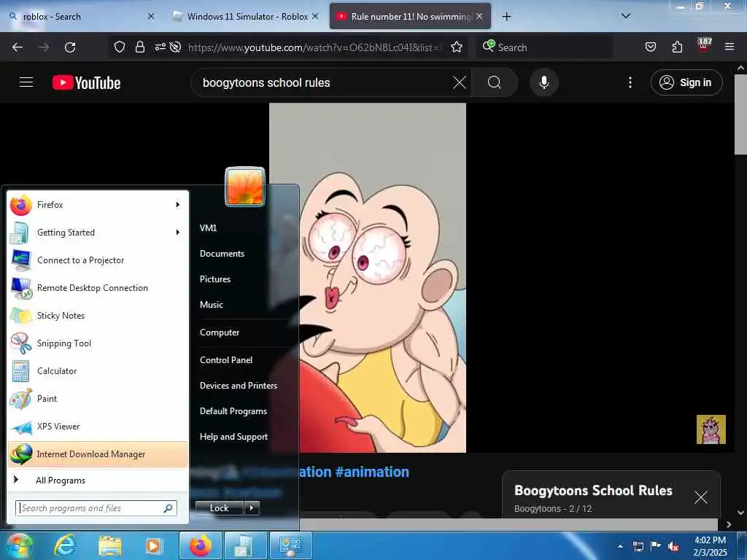Open Music library link
This screenshot has width=747, height=560.
coord(212,305)
